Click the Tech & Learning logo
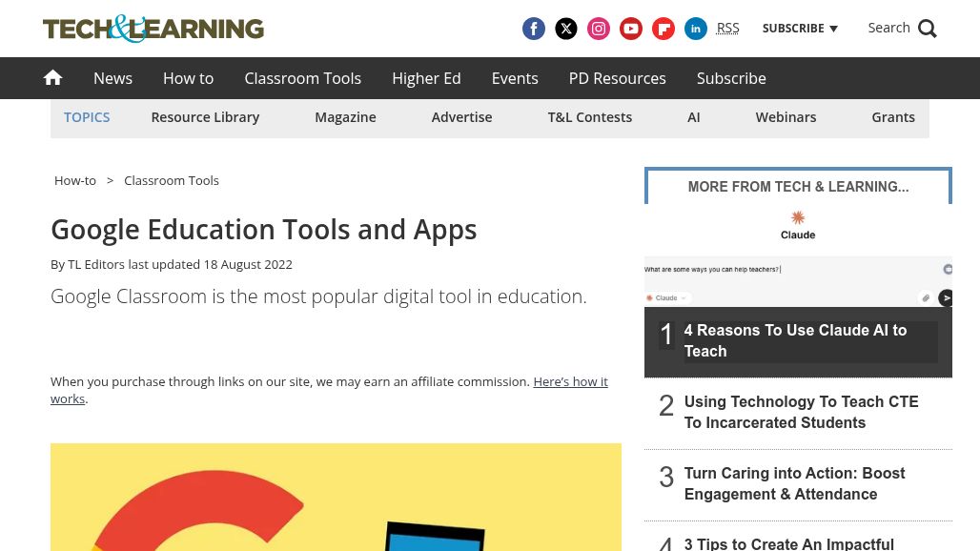The width and height of the screenshot is (980, 551). (x=153, y=29)
